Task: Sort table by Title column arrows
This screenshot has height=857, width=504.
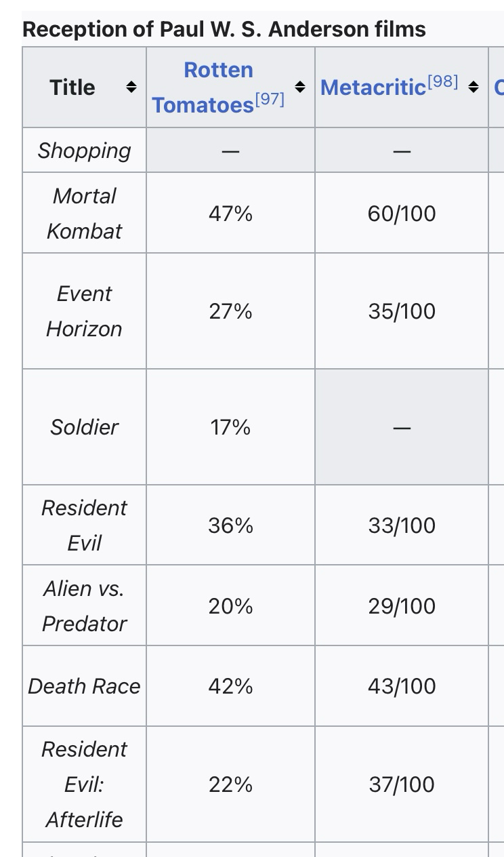Action: tap(131, 87)
